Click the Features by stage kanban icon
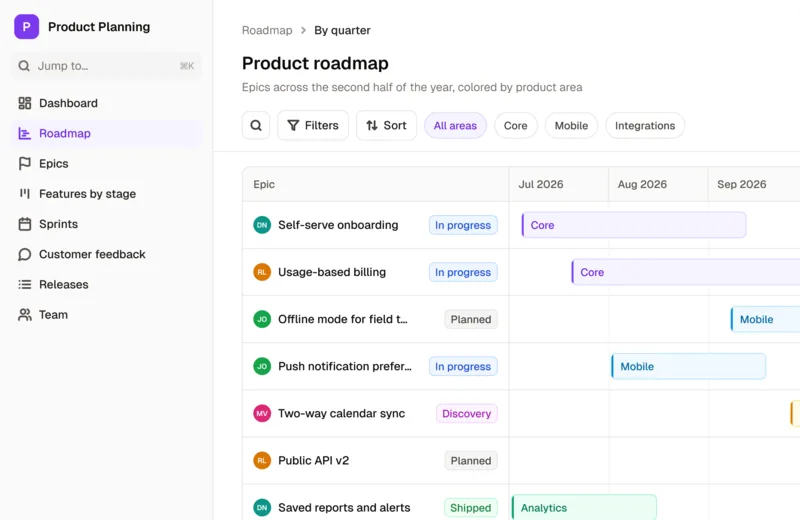This screenshot has width=800, height=520. 24,193
